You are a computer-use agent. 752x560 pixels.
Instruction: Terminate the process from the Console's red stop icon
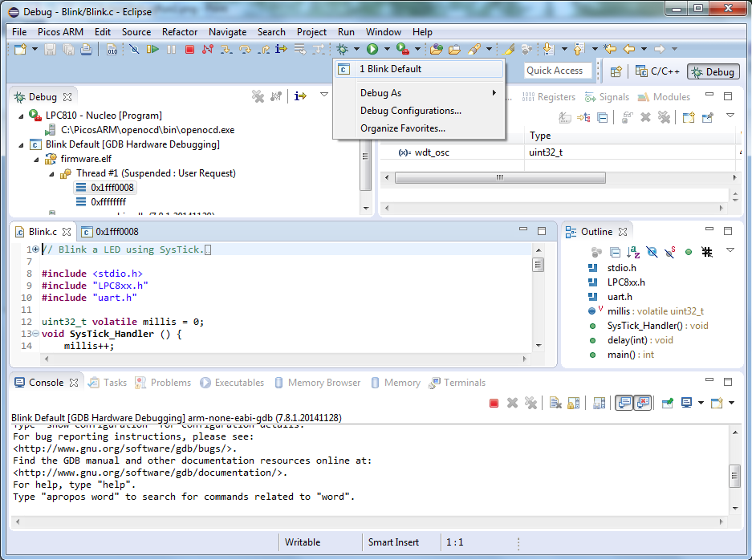pos(494,404)
